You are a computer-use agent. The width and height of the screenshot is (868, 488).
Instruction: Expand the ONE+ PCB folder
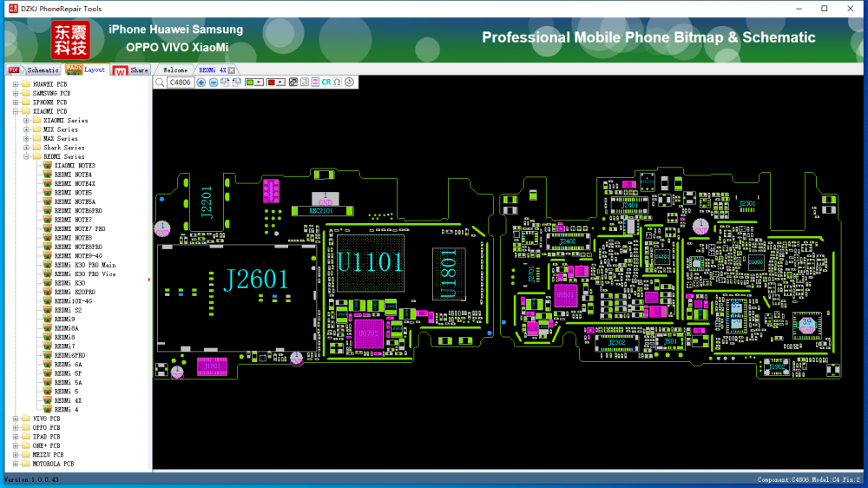(16, 446)
